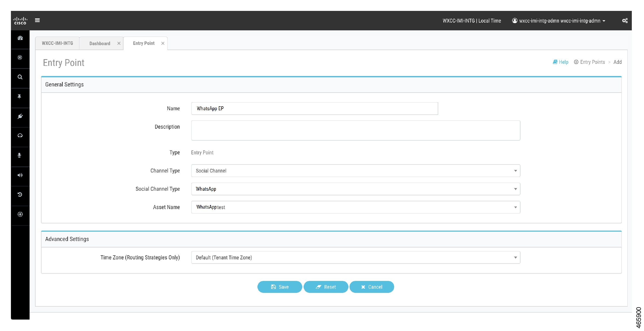
Task: Click the Save button
Action: [279, 287]
